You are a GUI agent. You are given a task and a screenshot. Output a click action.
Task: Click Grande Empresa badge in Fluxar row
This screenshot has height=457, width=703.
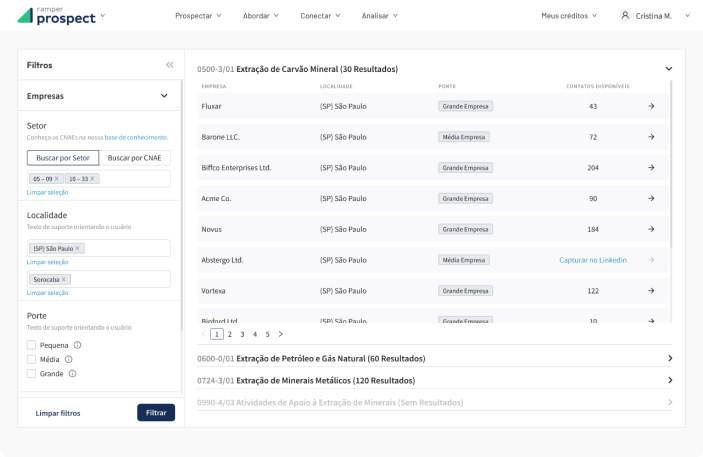(465, 106)
